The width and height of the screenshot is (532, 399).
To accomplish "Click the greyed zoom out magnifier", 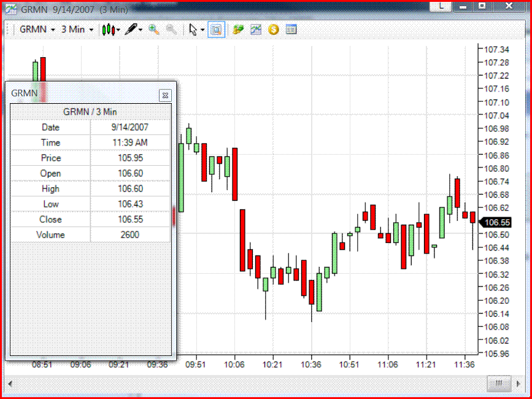I will tap(171, 29).
